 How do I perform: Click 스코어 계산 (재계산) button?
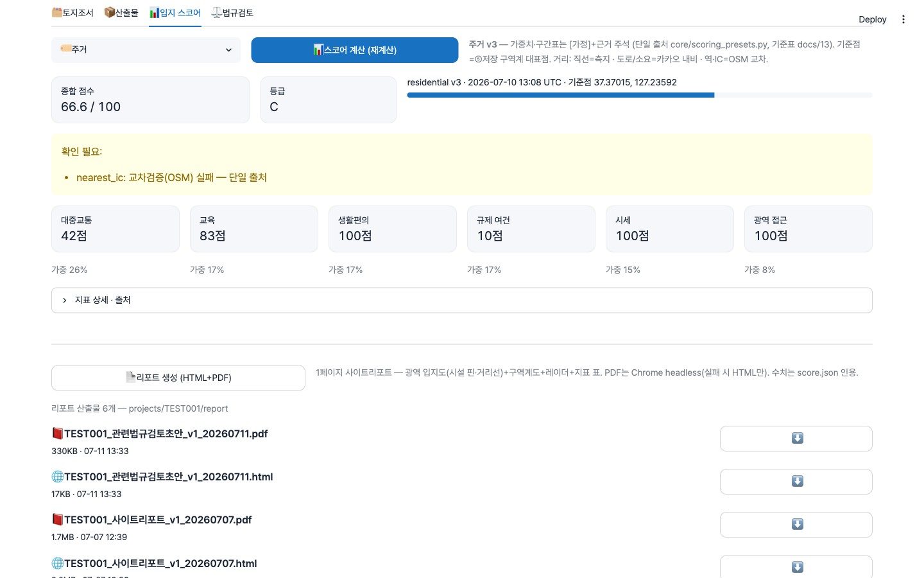coord(355,50)
